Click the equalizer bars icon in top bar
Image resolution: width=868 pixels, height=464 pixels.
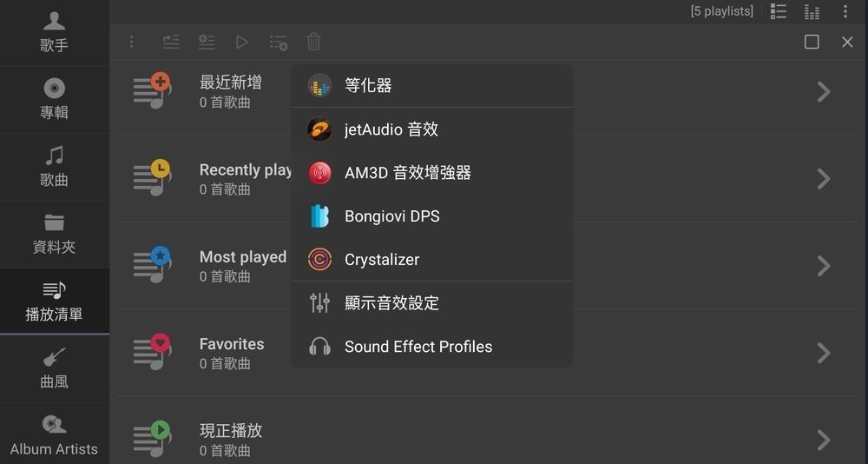pyautogui.click(x=812, y=11)
